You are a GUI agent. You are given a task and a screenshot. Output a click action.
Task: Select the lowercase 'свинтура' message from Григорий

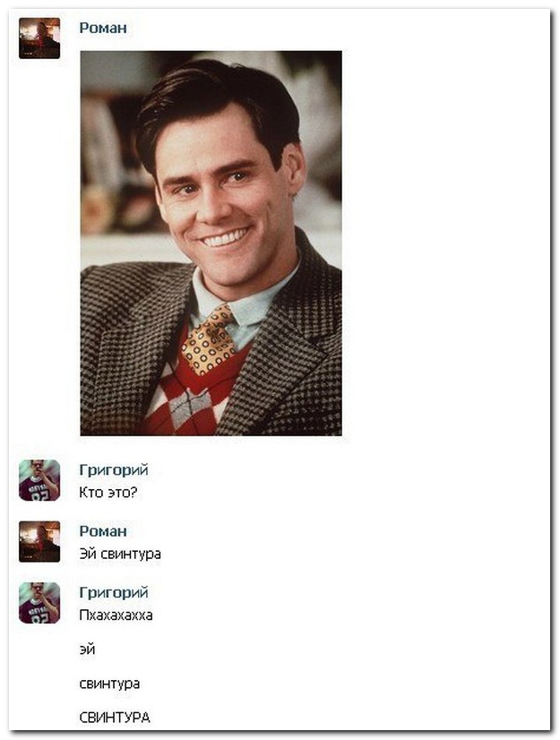pos(109,684)
